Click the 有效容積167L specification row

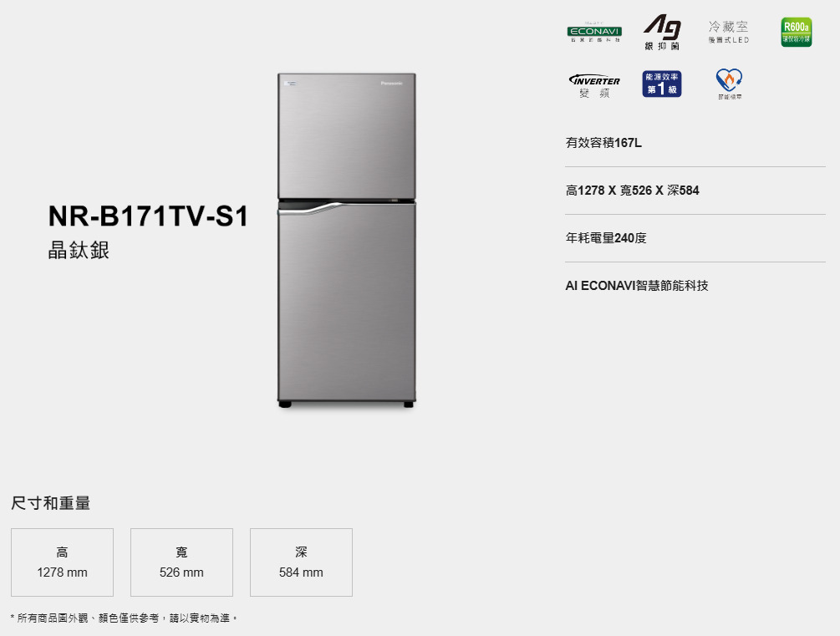tap(695, 143)
